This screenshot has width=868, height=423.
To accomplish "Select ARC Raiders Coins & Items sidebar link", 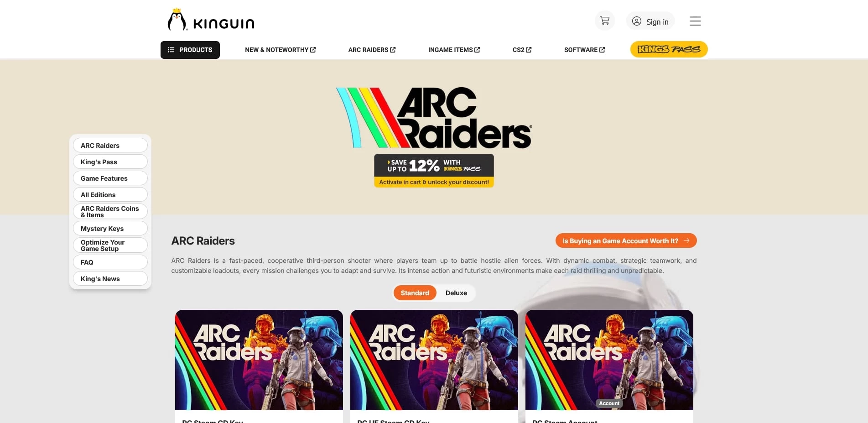I will pos(110,211).
